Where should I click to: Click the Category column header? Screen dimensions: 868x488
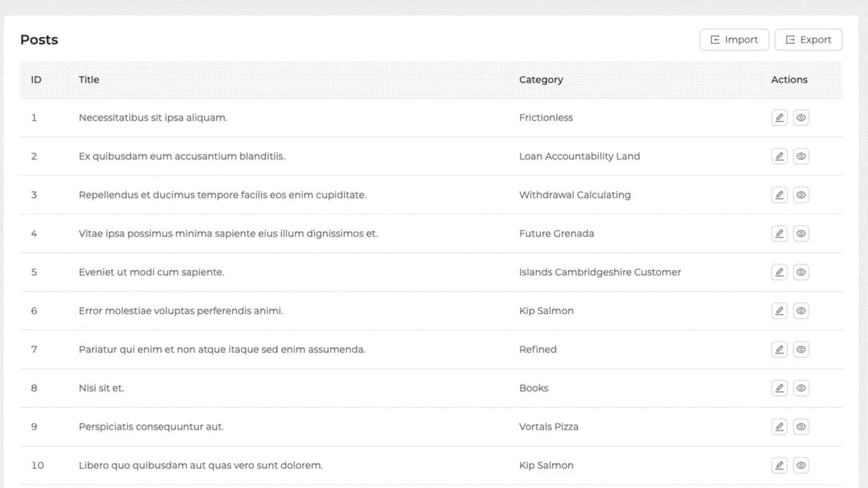pyautogui.click(x=541, y=79)
